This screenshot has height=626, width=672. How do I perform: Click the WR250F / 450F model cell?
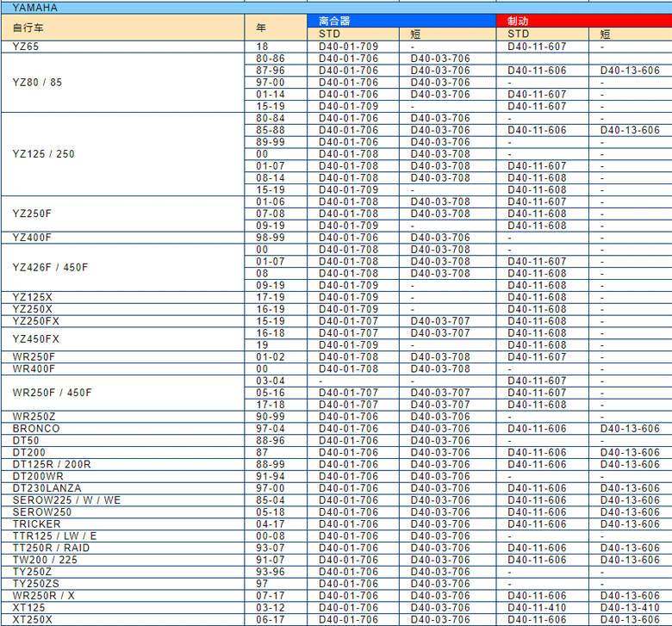[122, 393]
